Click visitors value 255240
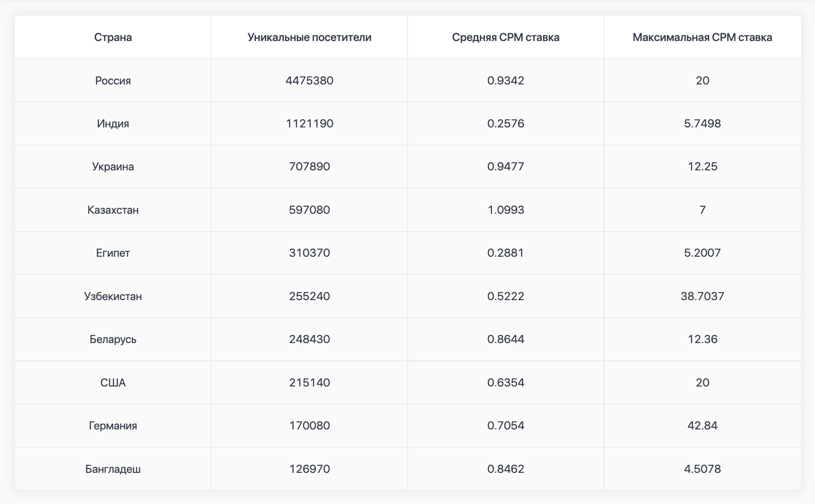 [309, 296]
